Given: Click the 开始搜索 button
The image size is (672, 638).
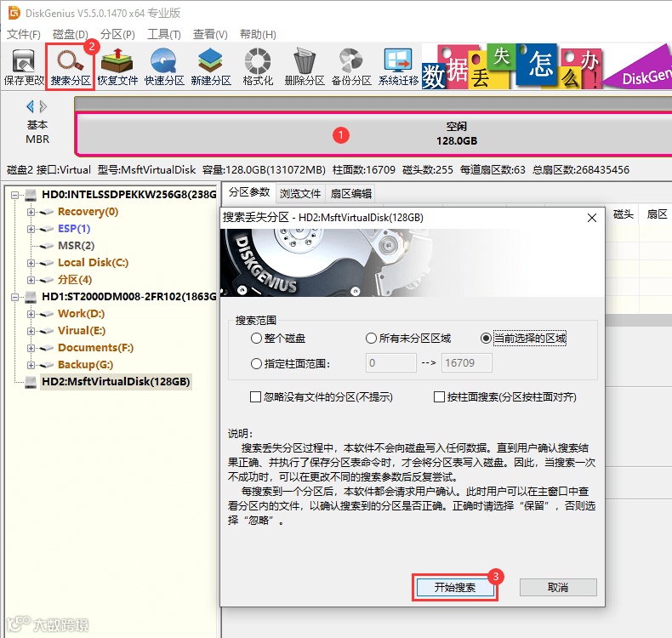Looking at the screenshot, I should 455,587.
